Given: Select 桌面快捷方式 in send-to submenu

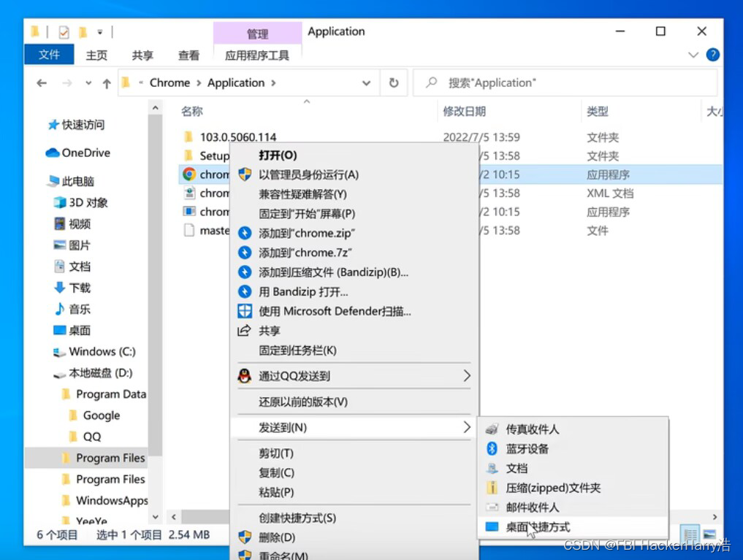Looking at the screenshot, I should point(538,527).
